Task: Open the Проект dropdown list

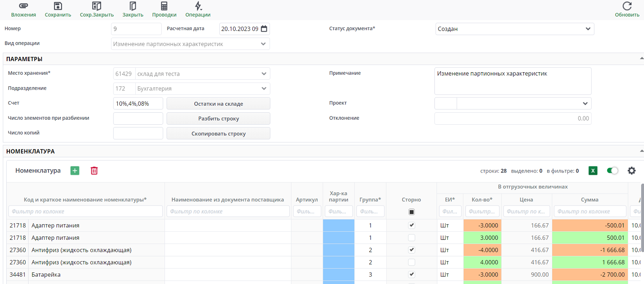Action: (585, 103)
